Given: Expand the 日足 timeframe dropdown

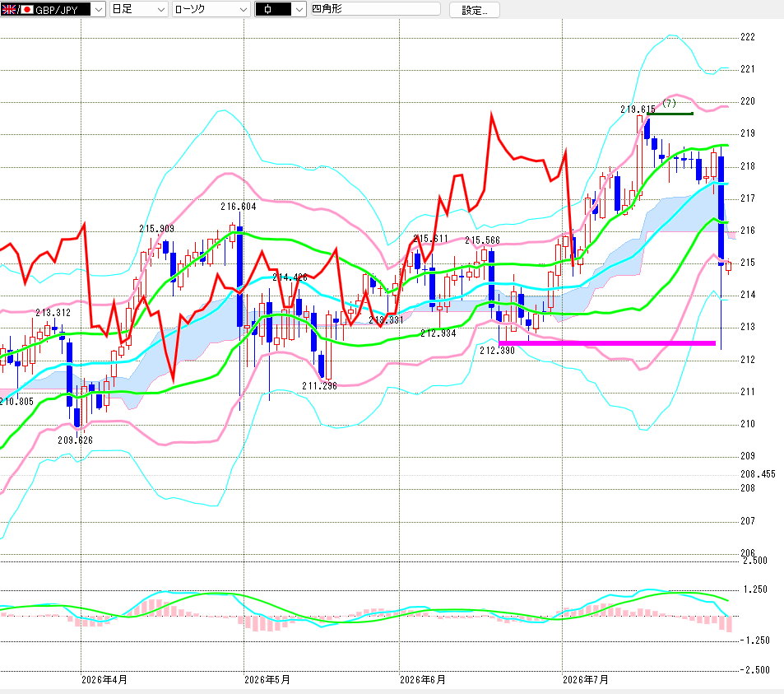Looking at the screenshot, I should click(138, 9).
